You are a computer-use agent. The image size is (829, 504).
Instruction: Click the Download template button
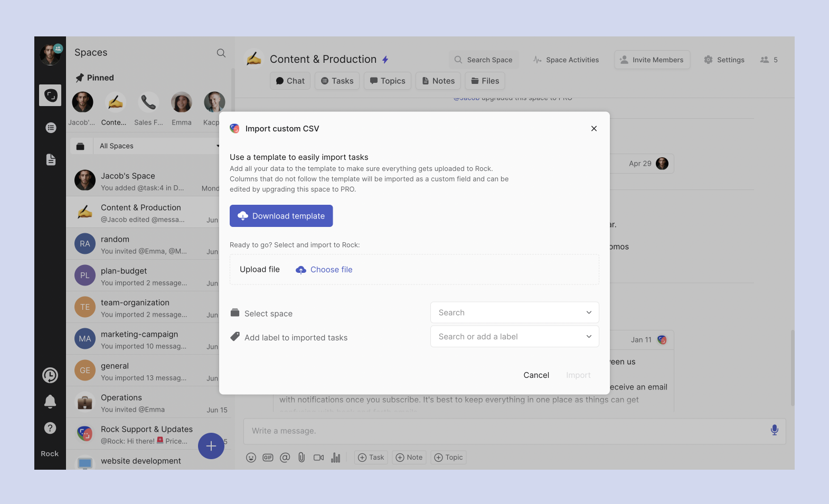281,216
